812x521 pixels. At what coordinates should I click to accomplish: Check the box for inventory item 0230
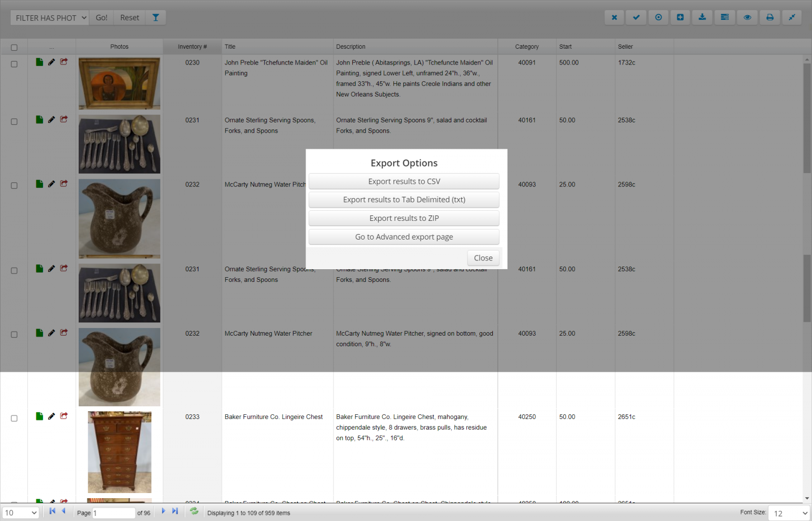14,64
